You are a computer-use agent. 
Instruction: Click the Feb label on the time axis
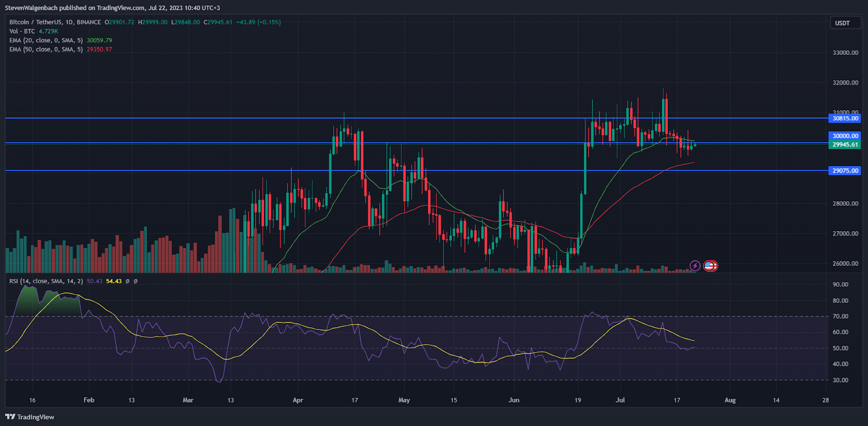[89, 400]
